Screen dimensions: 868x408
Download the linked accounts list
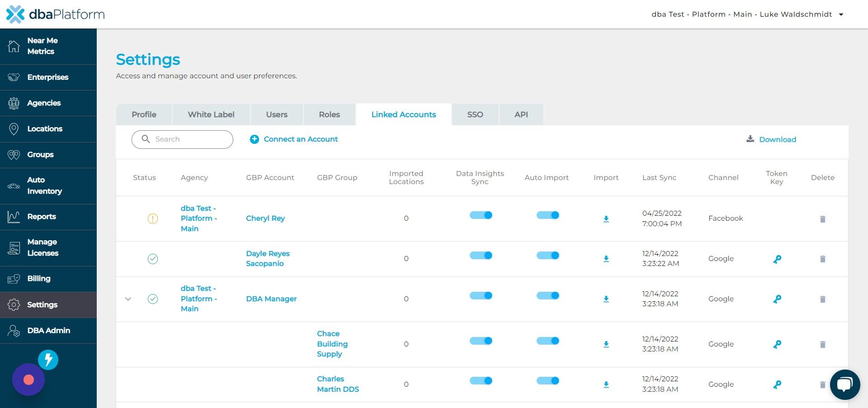tap(771, 139)
